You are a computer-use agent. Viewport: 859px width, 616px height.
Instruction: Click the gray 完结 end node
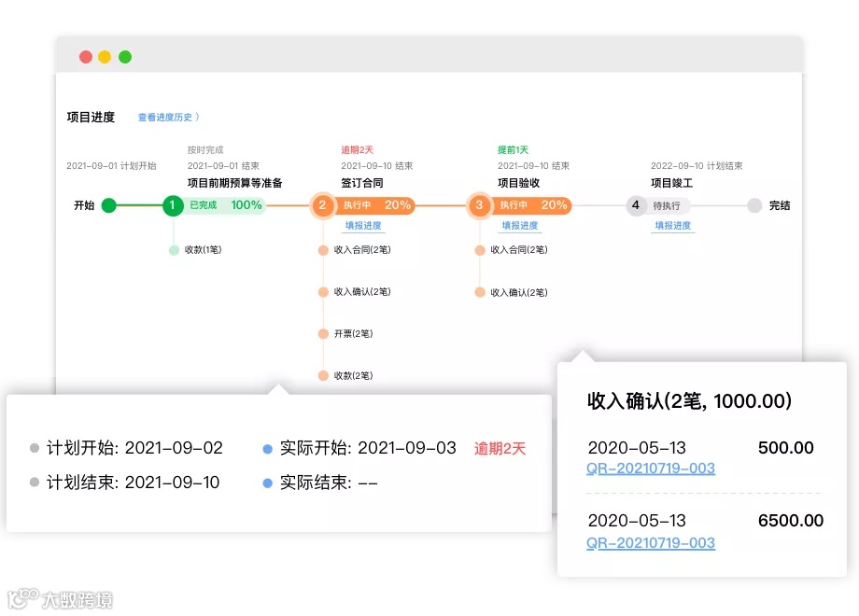(754, 205)
